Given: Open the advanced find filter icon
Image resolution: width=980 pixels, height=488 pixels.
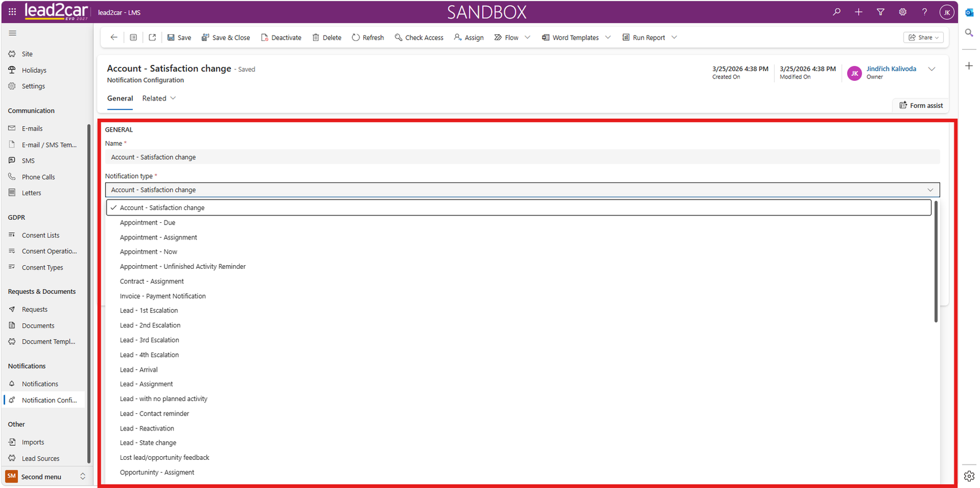Looking at the screenshot, I should click(x=881, y=12).
